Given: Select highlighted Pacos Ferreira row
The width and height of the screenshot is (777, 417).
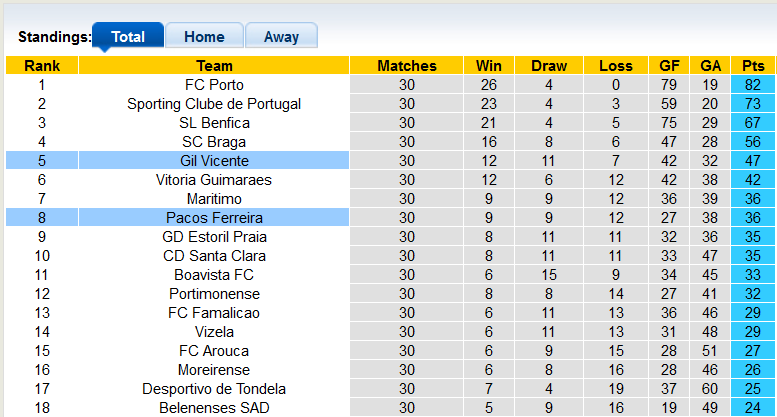Looking at the screenshot, I should [214, 218].
